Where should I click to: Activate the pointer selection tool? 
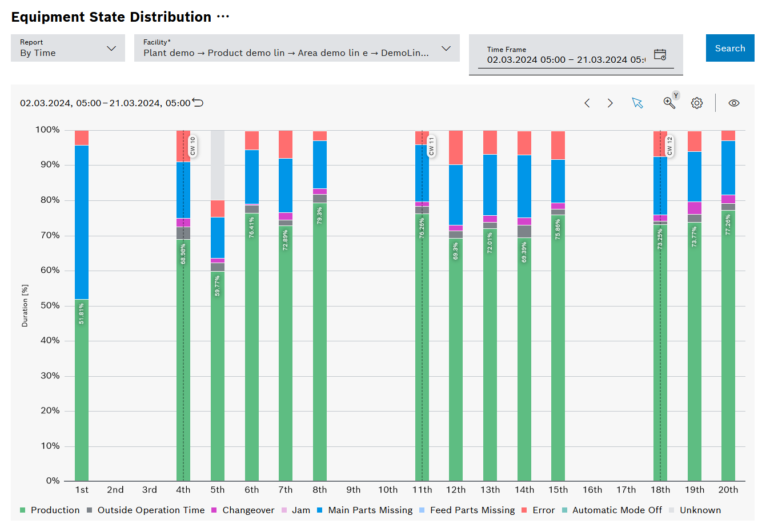[637, 103]
